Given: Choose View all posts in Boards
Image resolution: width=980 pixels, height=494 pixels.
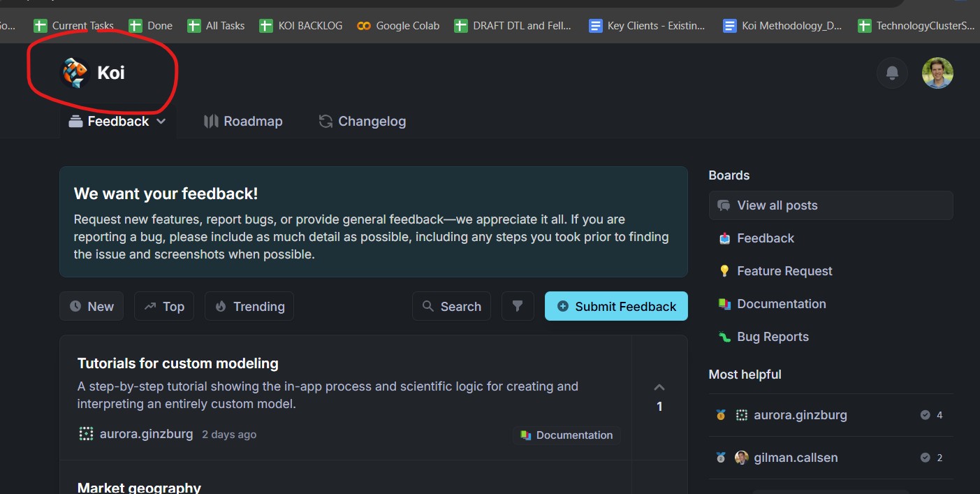Looking at the screenshot, I should [x=777, y=205].
